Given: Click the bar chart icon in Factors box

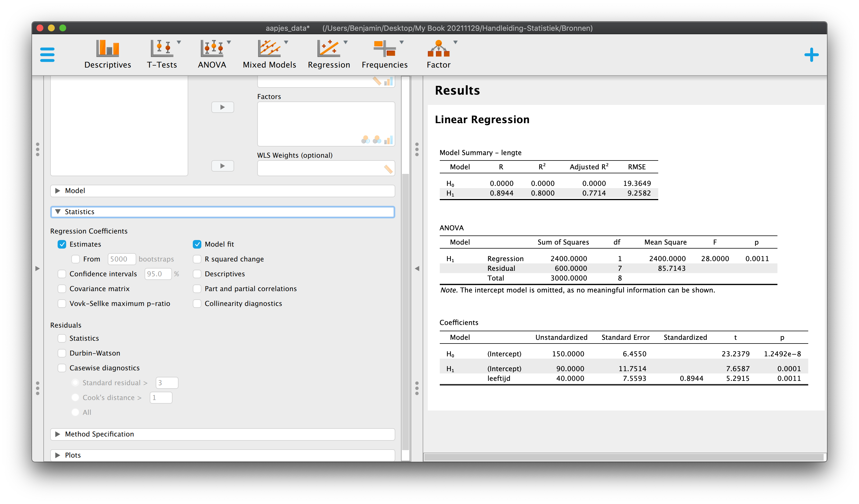Looking at the screenshot, I should click(388, 140).
